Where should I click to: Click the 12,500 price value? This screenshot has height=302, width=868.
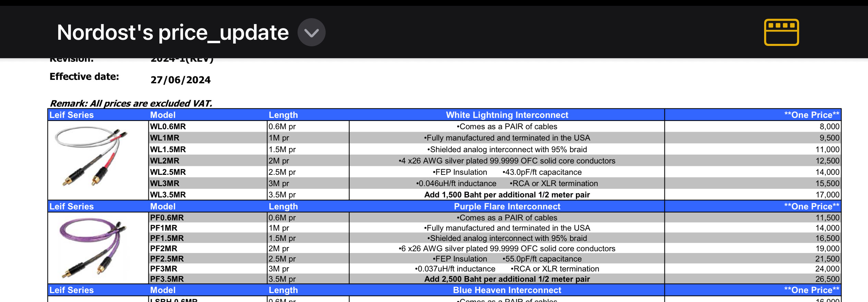click(x=827, y=161)
